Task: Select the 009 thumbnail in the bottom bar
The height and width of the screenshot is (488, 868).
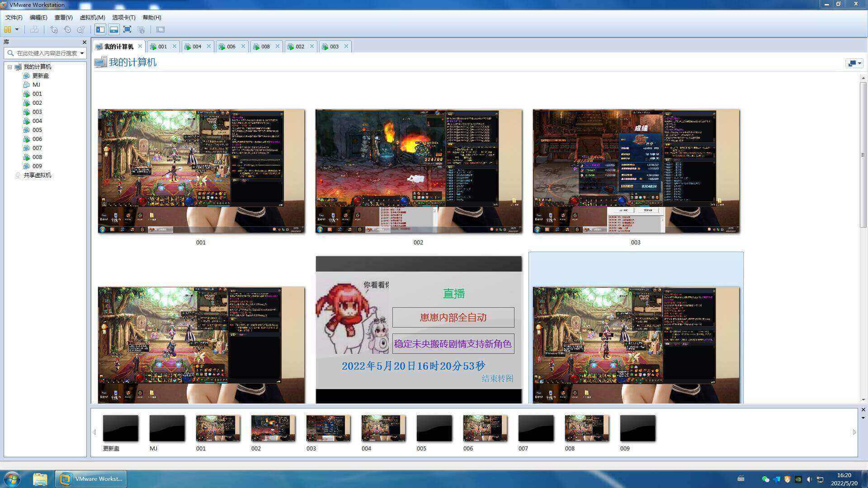Action: pyautogui.click(x=637, y=428)
